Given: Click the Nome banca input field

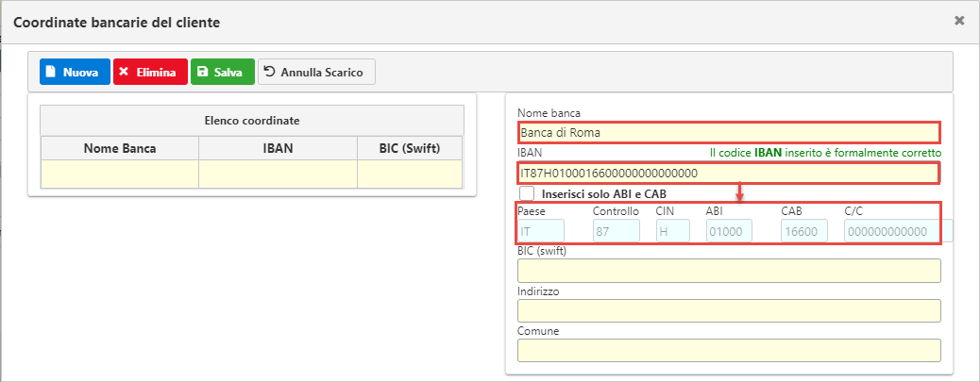Looking at the screenshot, I should point(728,132).
